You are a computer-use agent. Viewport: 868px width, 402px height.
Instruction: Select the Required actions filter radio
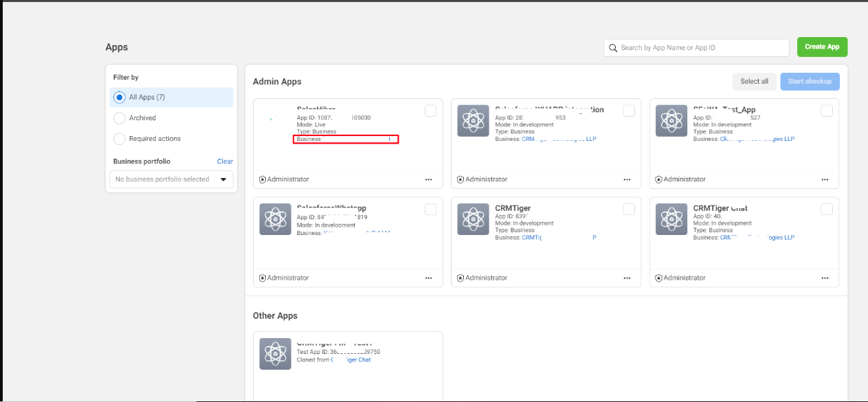pyautogui.click(x=120, y=139)
